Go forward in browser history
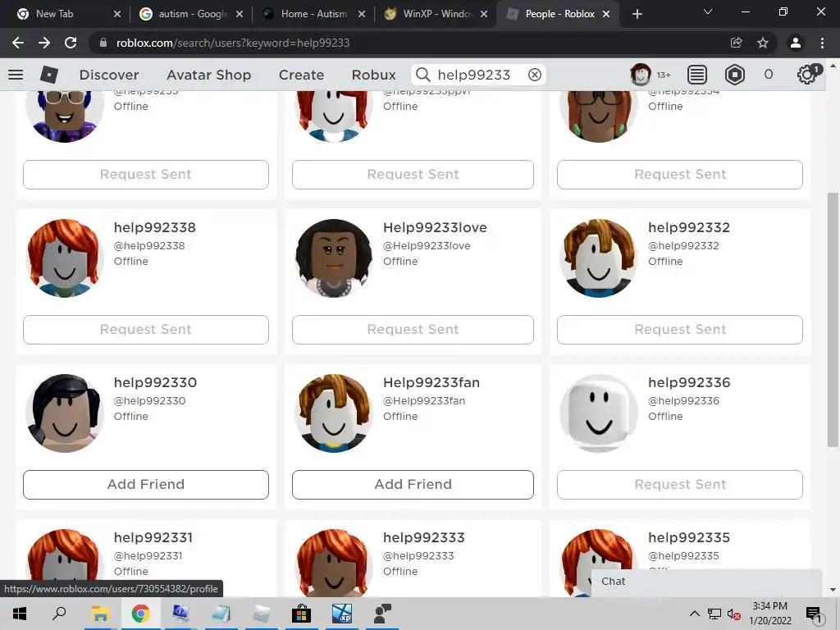Viewport: 840px width, 630px height. click(x=44, y=43)
